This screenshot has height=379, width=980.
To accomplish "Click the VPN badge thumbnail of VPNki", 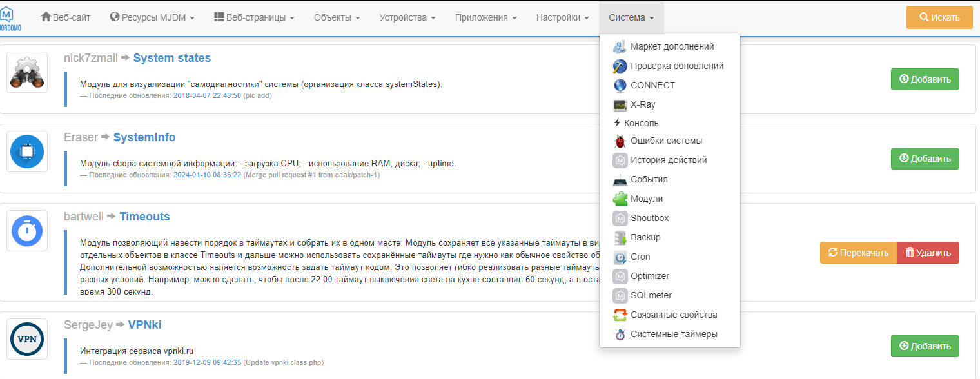I will (x=26, y=338).
